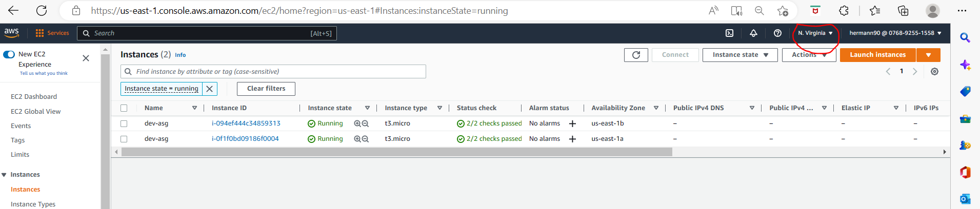This screenshot has width=980, height=209.
Task: Check the box for instance i-0f1f0bd09186f0004
Action: point(124,139)
